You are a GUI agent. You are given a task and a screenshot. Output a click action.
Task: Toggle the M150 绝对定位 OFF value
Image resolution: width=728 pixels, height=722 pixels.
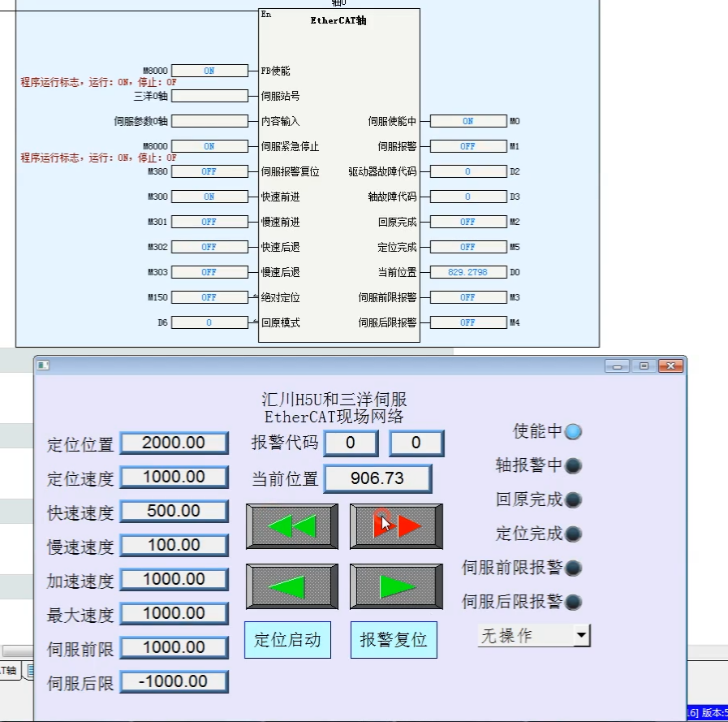pyautogui.click(x=209, y=297)
